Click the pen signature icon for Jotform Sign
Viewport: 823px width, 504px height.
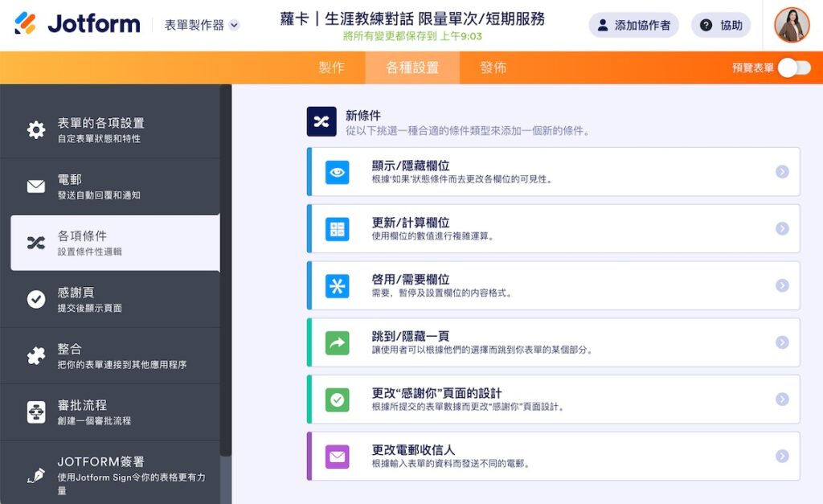tap(36, 476)
